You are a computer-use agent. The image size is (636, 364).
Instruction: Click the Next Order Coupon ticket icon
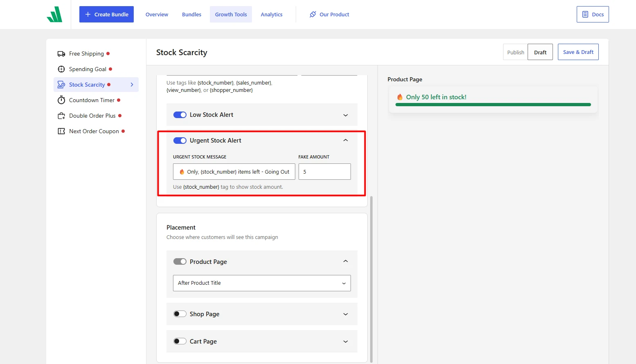pos(61,131)
